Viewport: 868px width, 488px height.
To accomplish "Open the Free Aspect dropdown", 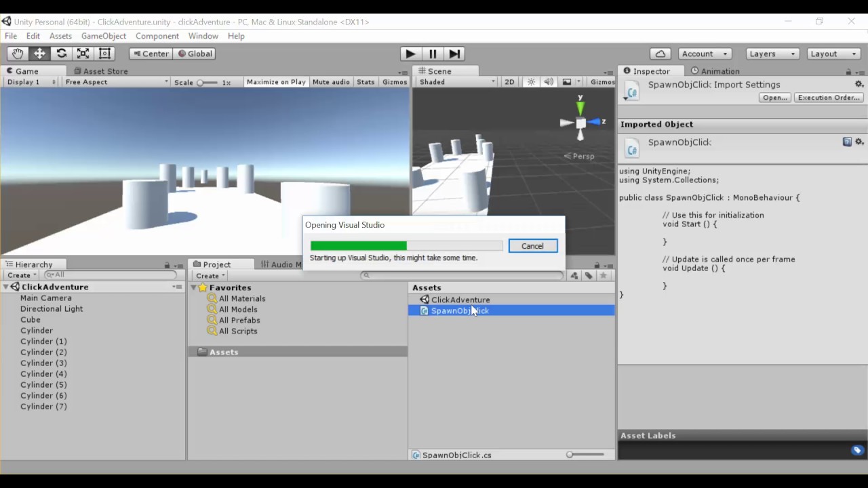I will click(116, 82).
